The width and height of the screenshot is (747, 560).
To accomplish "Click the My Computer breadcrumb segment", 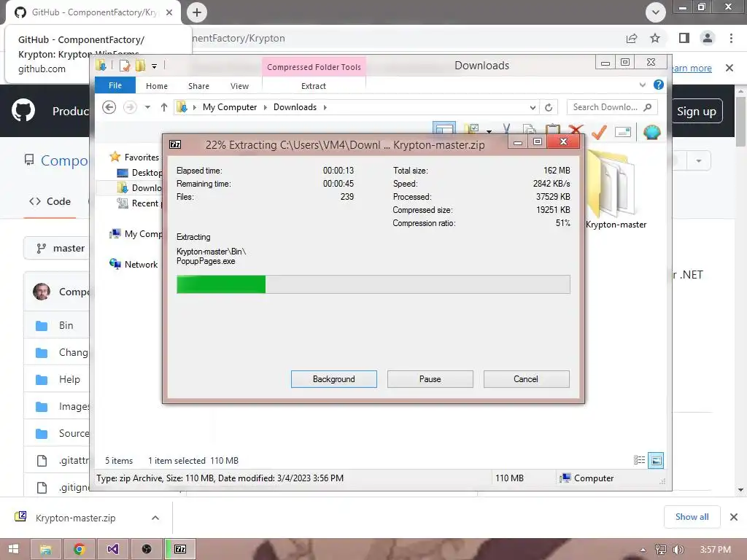I will (230, 107).
